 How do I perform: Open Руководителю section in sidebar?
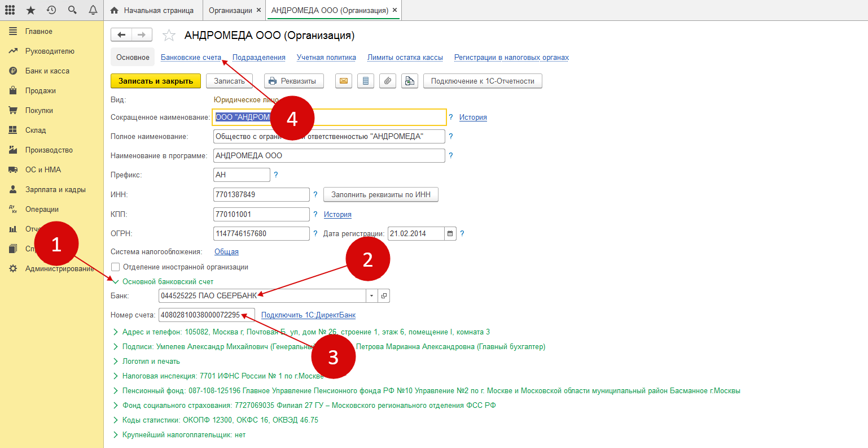pos(50,51)
